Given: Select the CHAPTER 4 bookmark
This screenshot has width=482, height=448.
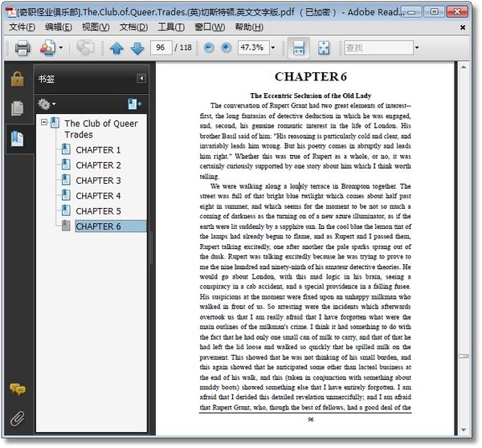Looking at the screenshot, I should coord(98,196).
